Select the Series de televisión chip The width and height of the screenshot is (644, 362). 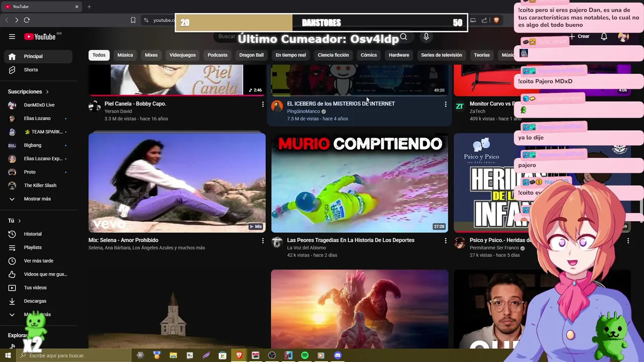441,55
